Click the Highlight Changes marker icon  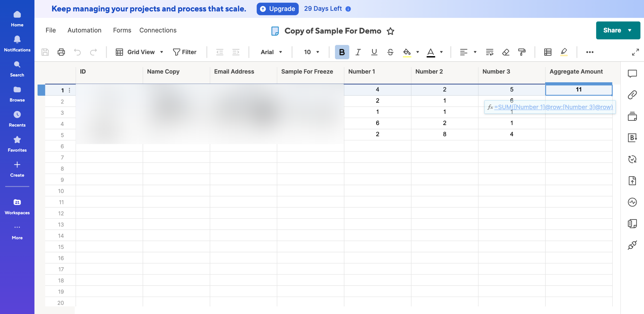(x=564, y=52)
